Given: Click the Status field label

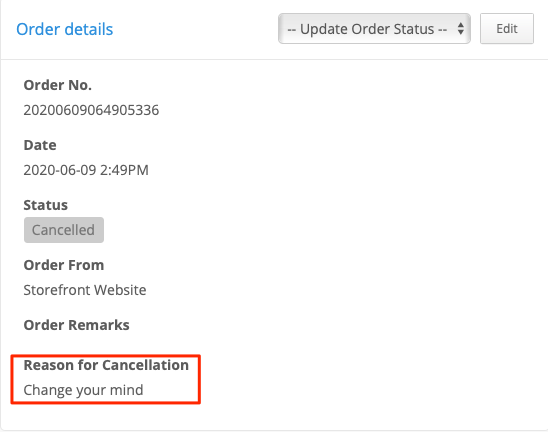Looking at the screenshot, I should (45, 205).
